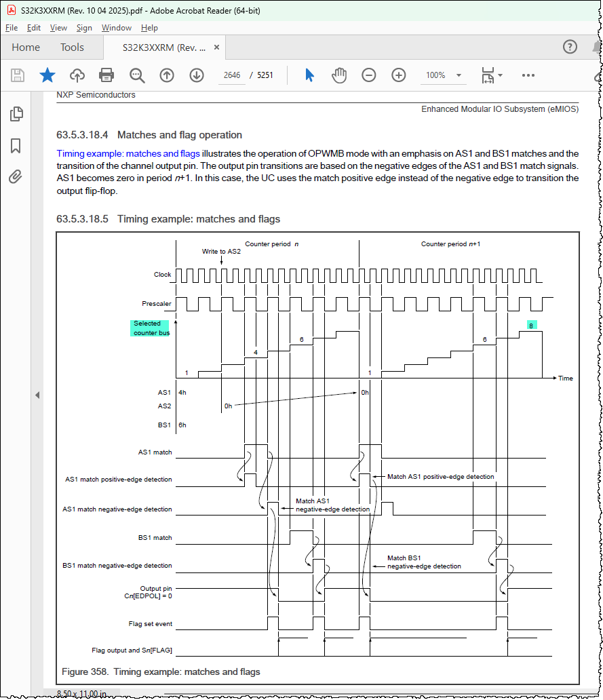Open the Attachments paperclip panel icon
The width and height of the screenshot is (603, 700).
pyautogui.click(x=15, y=177)
